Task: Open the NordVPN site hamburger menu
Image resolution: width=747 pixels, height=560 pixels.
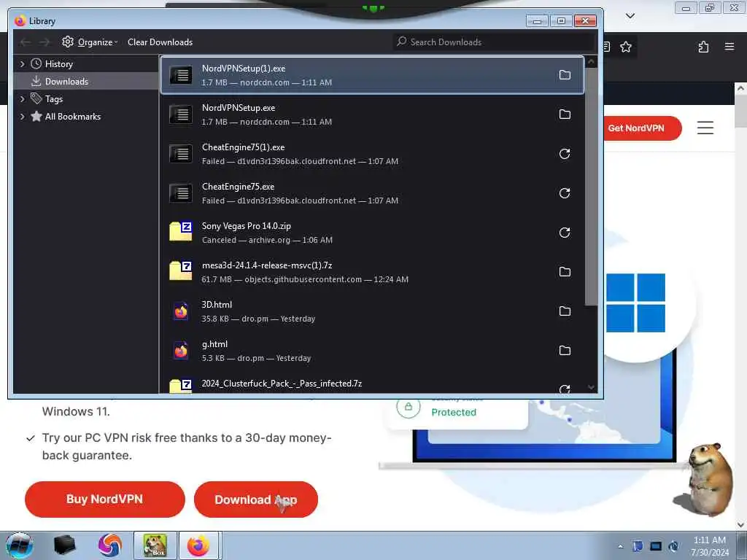Action: pos(705,128)
